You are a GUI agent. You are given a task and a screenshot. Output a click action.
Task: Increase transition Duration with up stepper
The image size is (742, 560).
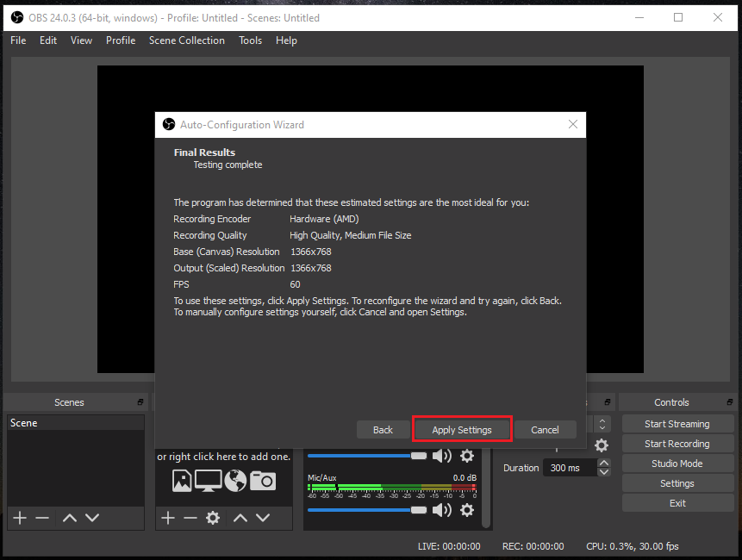click(x=604, y=464)
